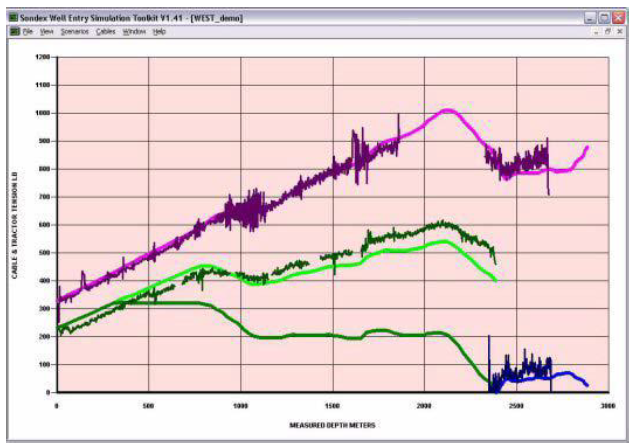The height and width of the screenshot is (447, 635).
Task: Open the Help menu
Action: click(x=159, y=32)
